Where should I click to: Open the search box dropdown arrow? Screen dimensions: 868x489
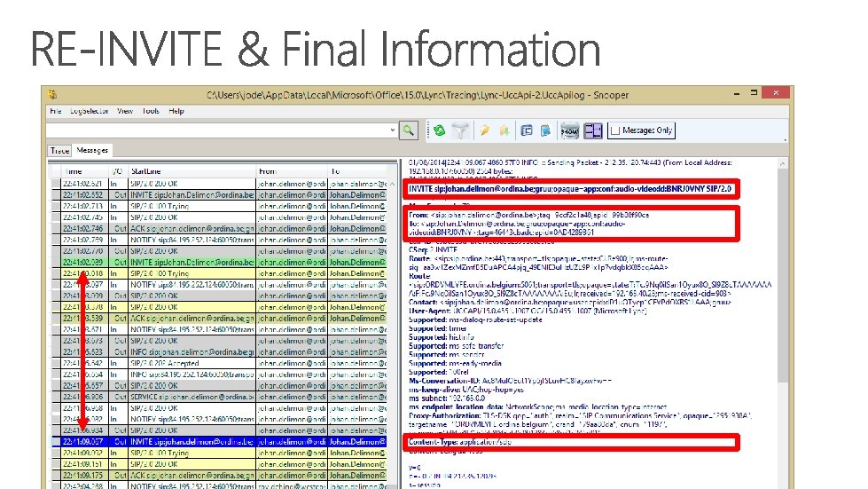click(393, 130)
